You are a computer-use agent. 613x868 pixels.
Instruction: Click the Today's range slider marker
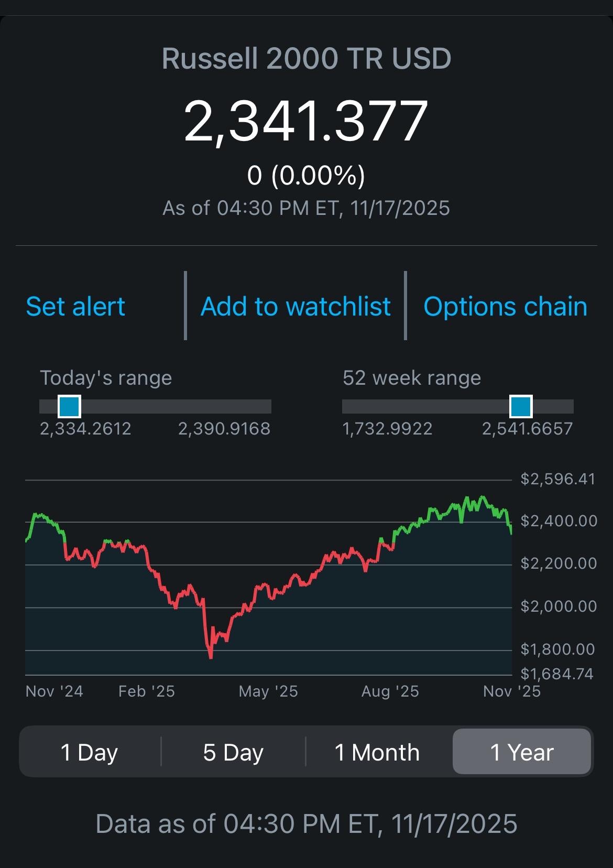coord(69,406)
